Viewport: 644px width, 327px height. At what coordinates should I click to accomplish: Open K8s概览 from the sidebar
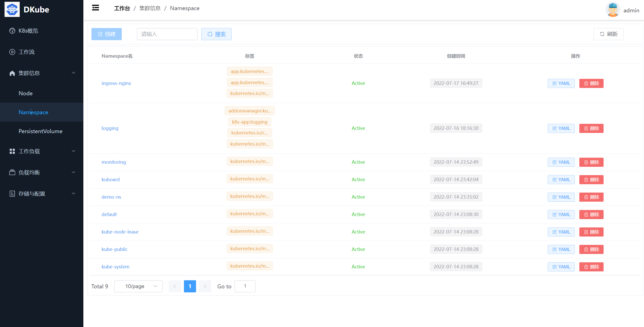point(42,31)
